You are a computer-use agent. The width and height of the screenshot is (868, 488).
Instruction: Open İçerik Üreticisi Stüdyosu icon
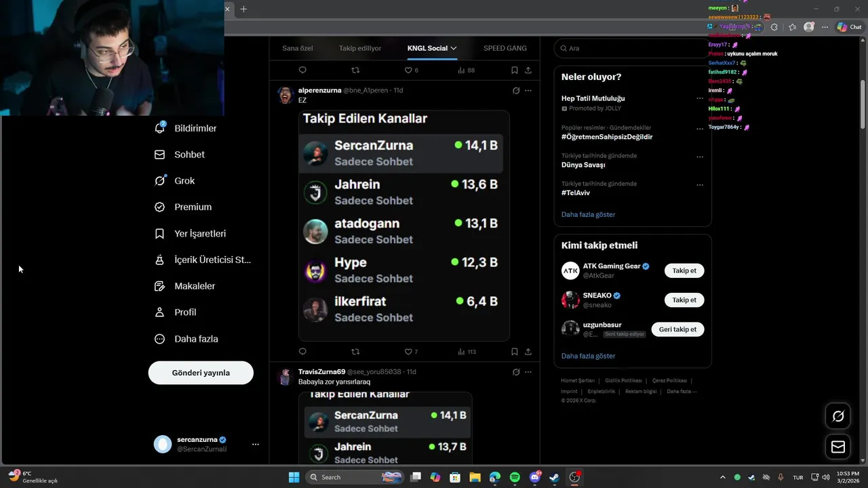[160, 260]
